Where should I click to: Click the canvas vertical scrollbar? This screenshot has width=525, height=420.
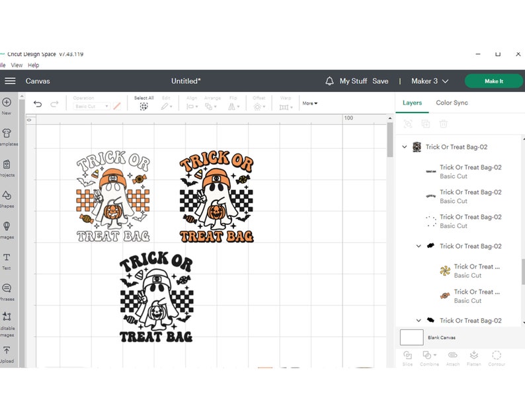389,140
